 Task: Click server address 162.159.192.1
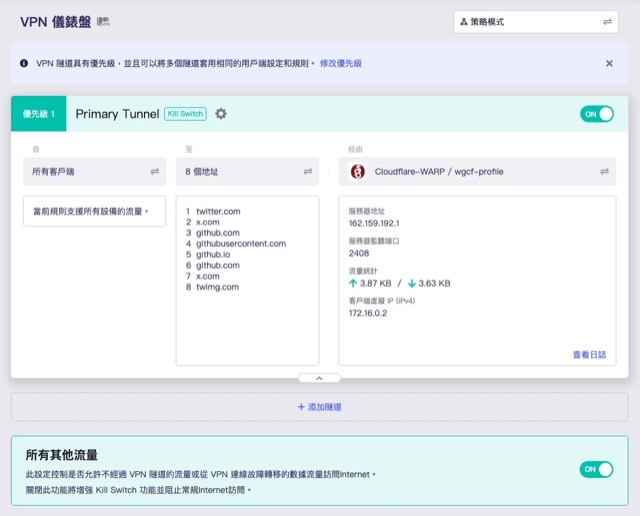374,223
